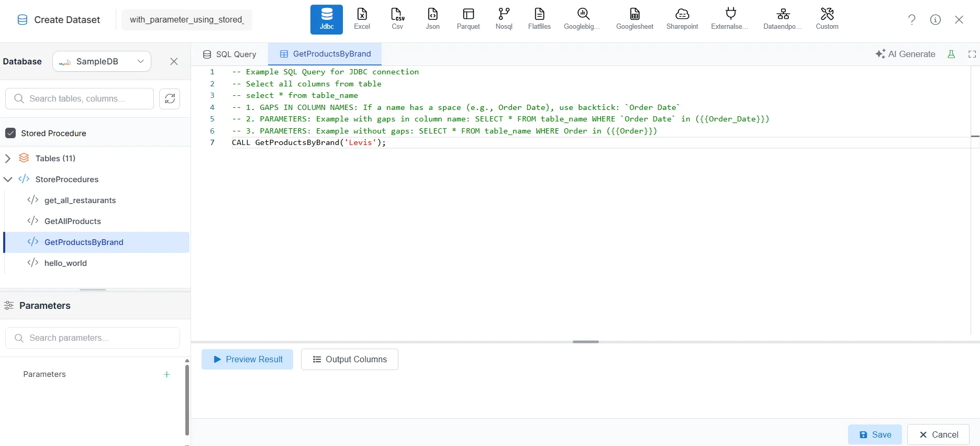
Task: Click the CALL GetProductsByBrand code line
Action: [x=309, y=142]
